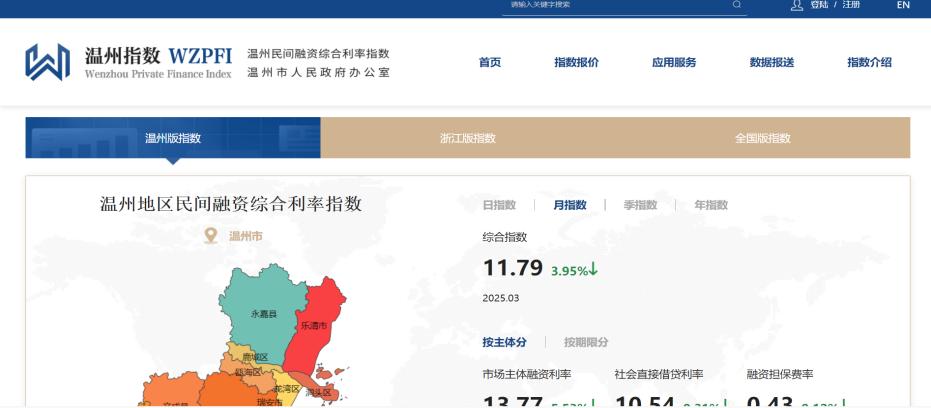Click the search magnifier icon
Image resolution: width=931 pixels, height=408 pixels.
pyautogui.click(x=737, y=5)
